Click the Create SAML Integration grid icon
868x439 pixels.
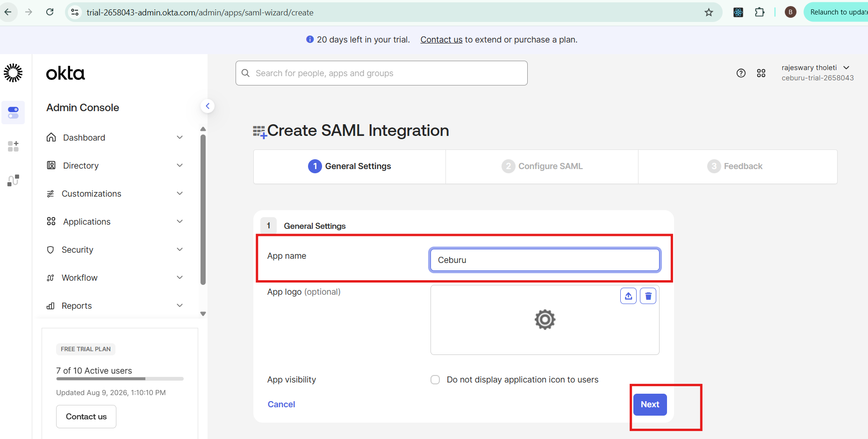tap(260, 132)
